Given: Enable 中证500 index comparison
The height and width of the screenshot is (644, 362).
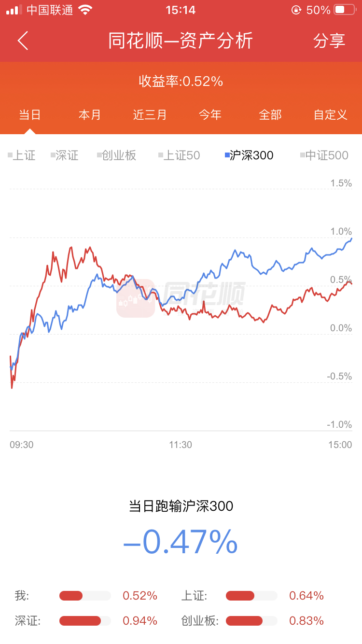Looking at the screenshot, I should click(x=324, y=155).
